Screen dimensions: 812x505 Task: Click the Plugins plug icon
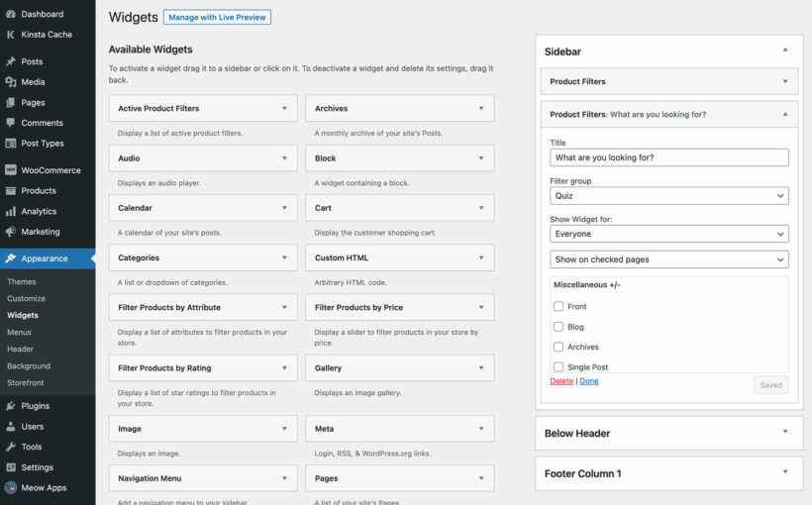pyautogui.click(x=10, y=406)
